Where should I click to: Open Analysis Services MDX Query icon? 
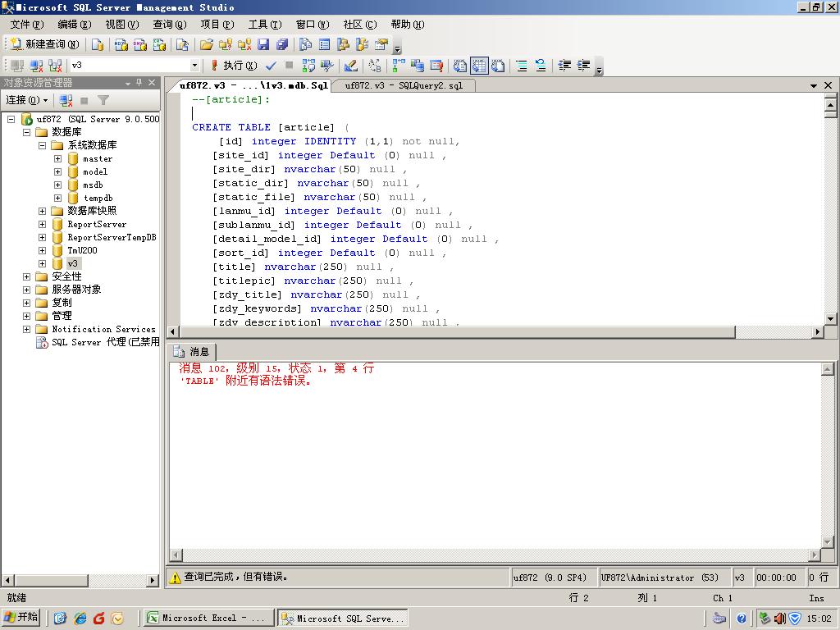point(121,44)
